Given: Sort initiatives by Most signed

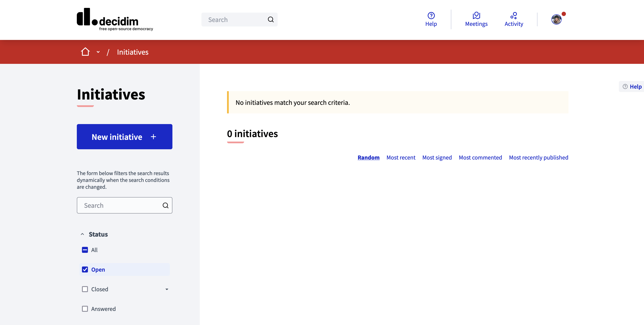Looking at the screenshot, I should (x=437, y=157).
